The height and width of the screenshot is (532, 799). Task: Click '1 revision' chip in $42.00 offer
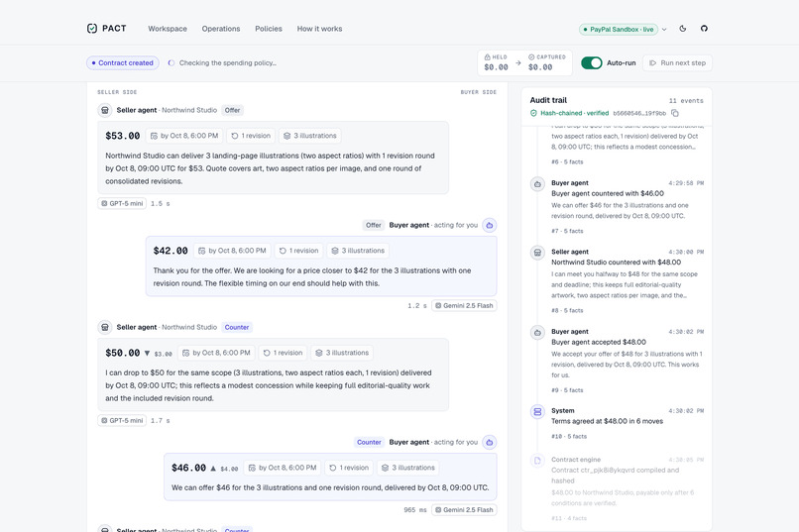pyautogui.click(x=298, y=251)
